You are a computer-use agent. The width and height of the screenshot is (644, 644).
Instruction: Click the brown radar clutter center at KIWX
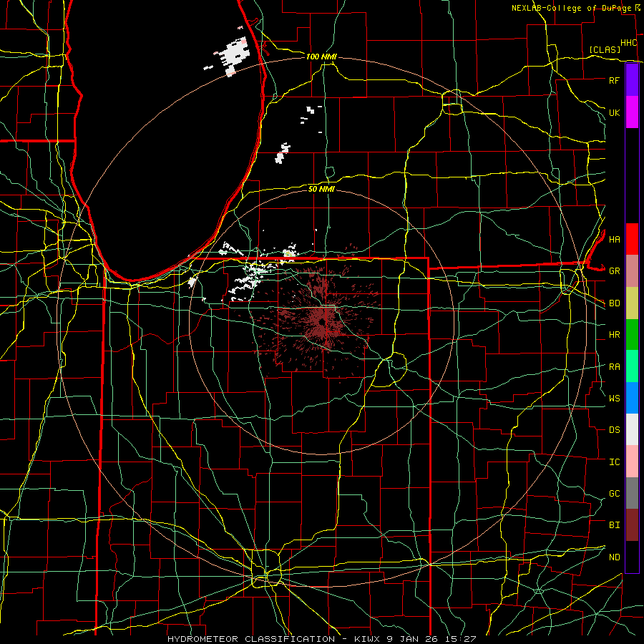[323, 321]
